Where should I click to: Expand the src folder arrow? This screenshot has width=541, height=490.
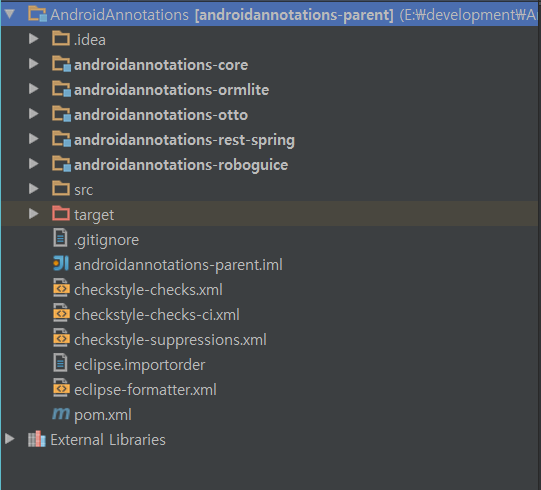point(33,189)
